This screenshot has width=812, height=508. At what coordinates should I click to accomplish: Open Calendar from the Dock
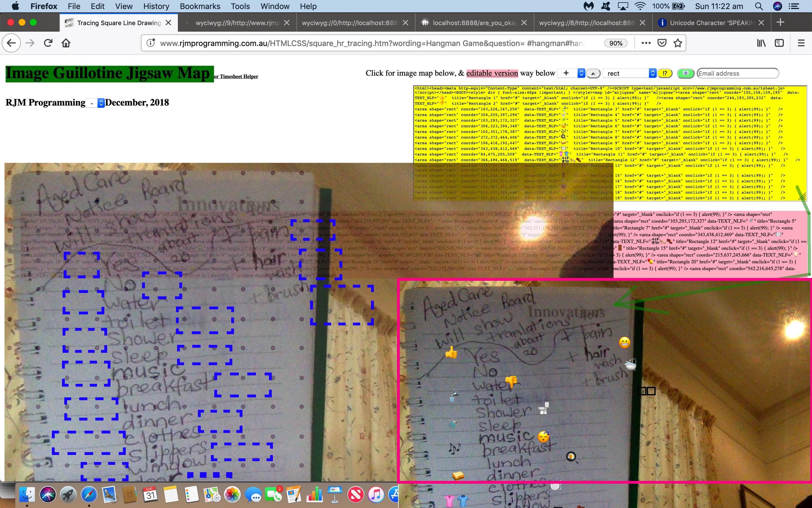151,494
